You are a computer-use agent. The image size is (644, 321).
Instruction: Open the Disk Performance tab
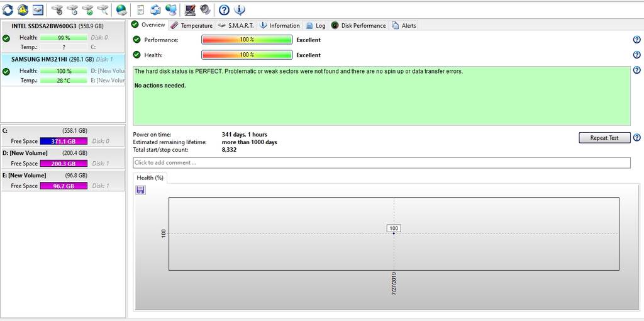coord(358,25)
